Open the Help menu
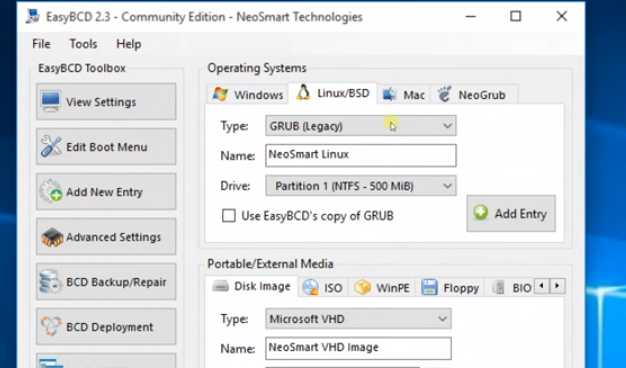 point(129,44)
